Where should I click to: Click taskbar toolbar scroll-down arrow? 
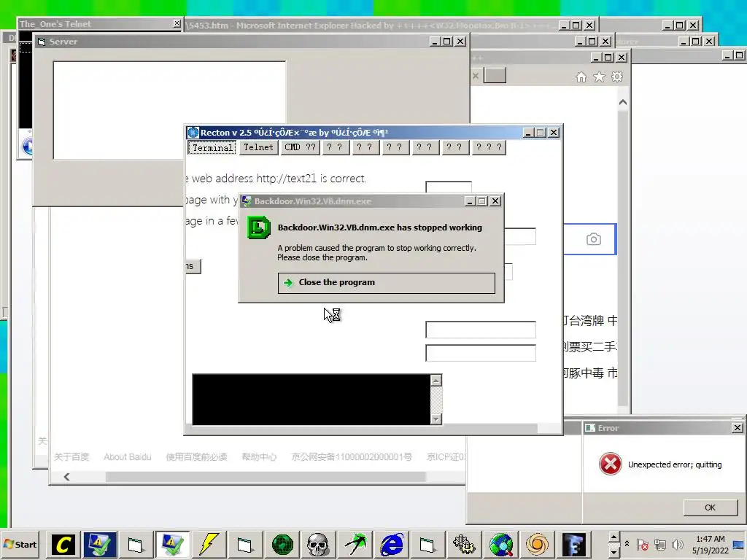(x=614, y=551)
